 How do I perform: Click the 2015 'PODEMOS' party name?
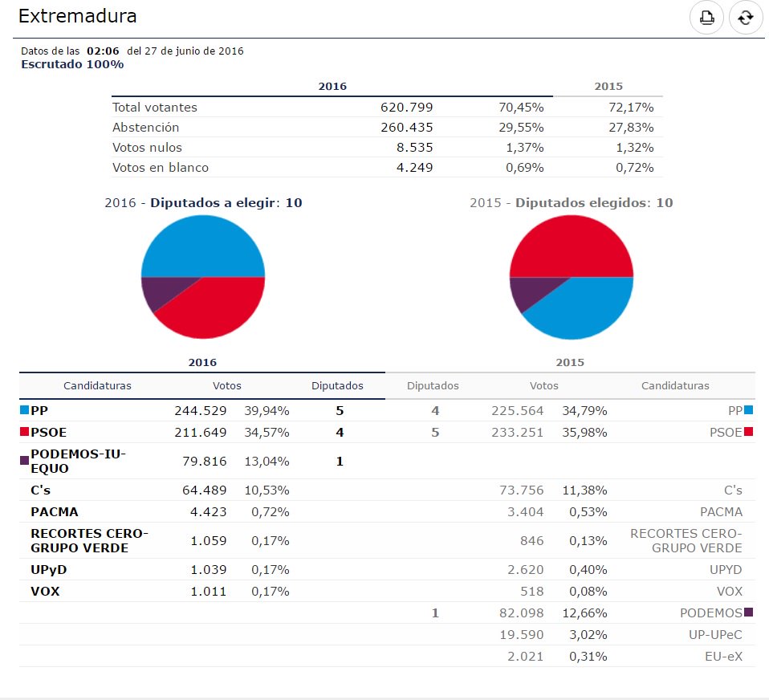[x=710, y=612]
